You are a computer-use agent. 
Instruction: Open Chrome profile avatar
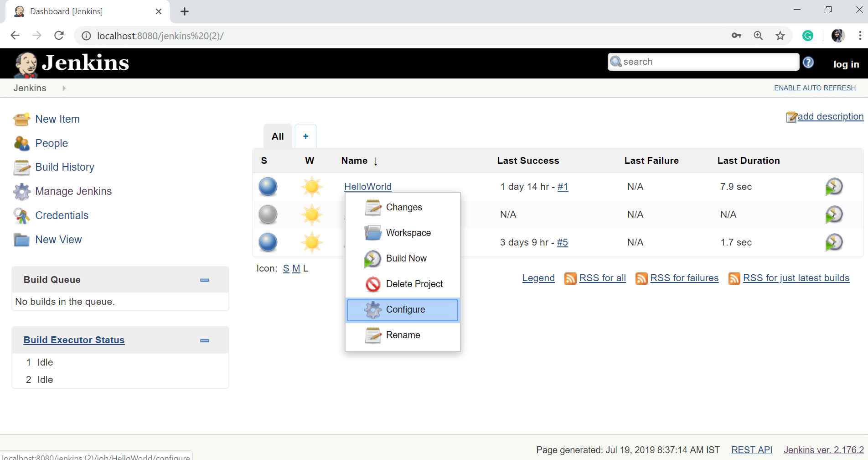click(838, 36)
